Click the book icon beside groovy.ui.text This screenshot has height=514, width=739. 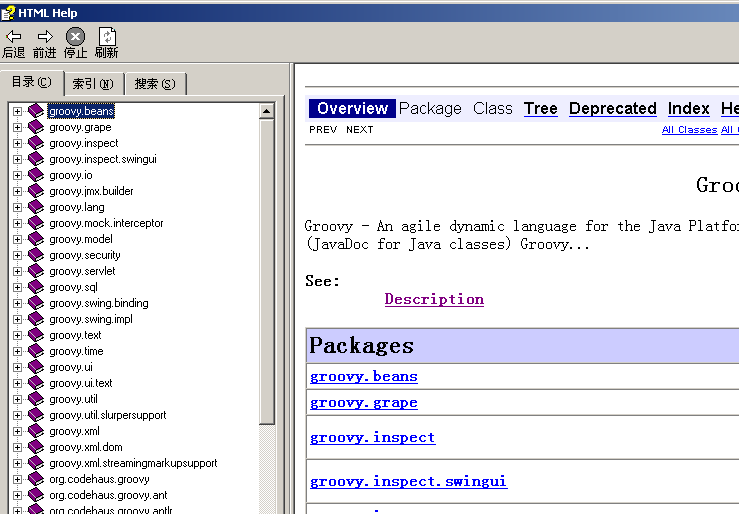(36, 383)
